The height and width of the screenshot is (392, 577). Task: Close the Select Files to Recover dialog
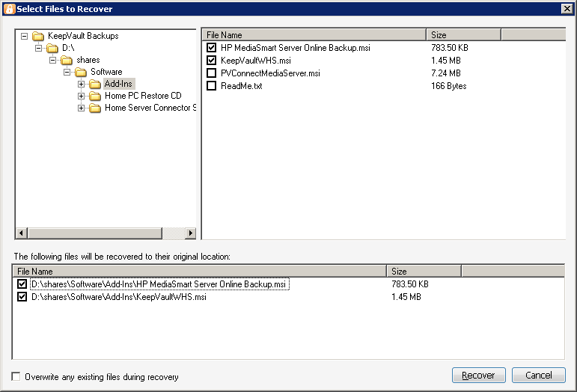click(567, 9)
